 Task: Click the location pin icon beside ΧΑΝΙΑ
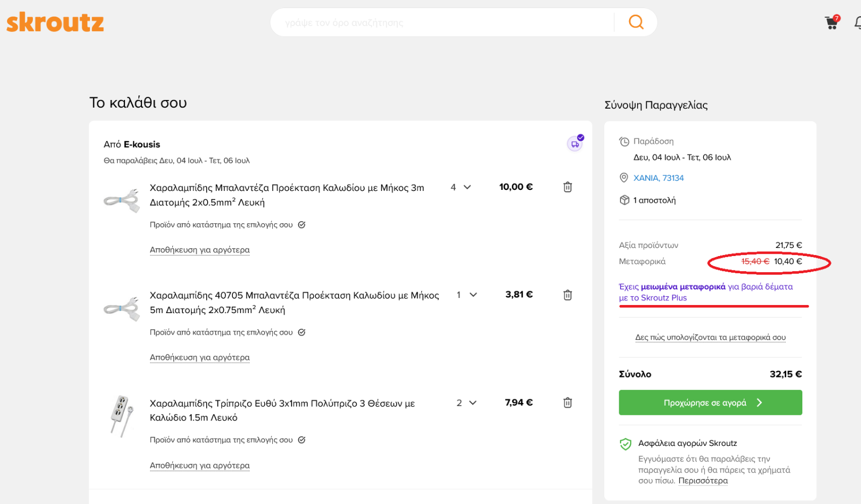(624, 178)
